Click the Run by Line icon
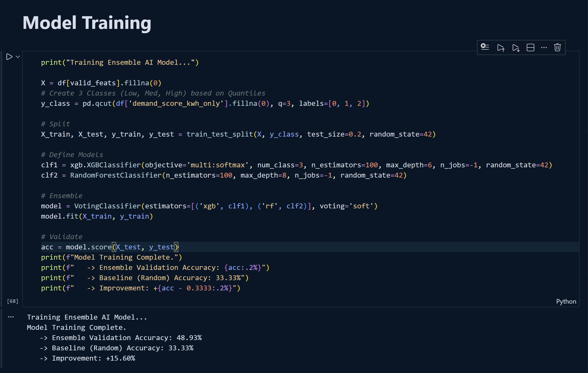Viewport: 588px width, 373px height. (485, 47)
